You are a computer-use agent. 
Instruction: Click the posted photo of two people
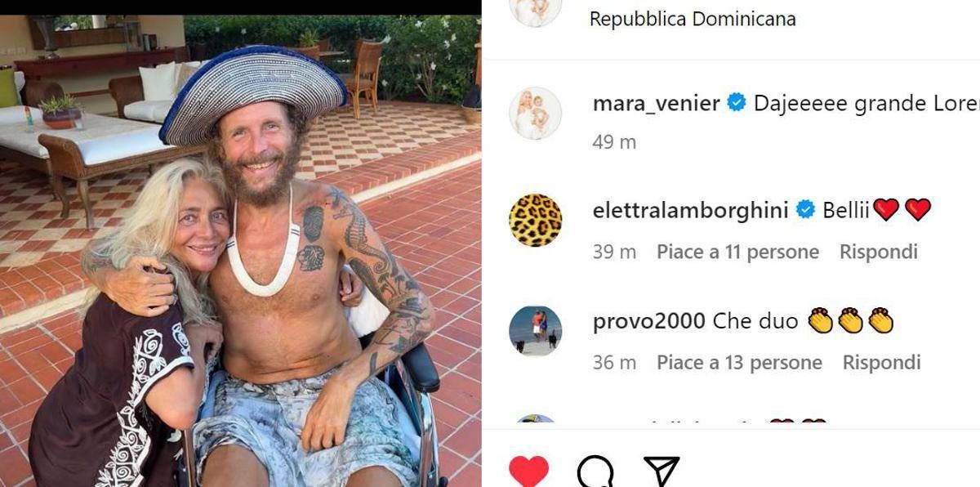(x=241, y=251)
